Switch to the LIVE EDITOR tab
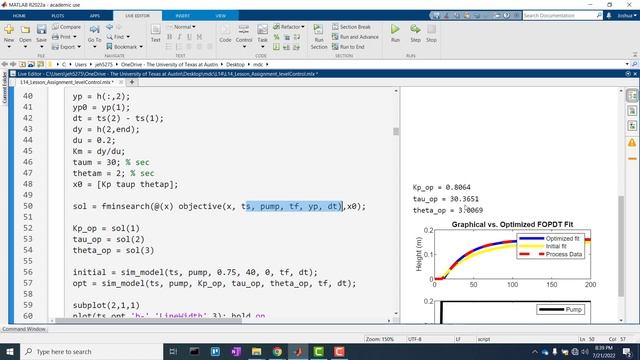 [138, 16]
